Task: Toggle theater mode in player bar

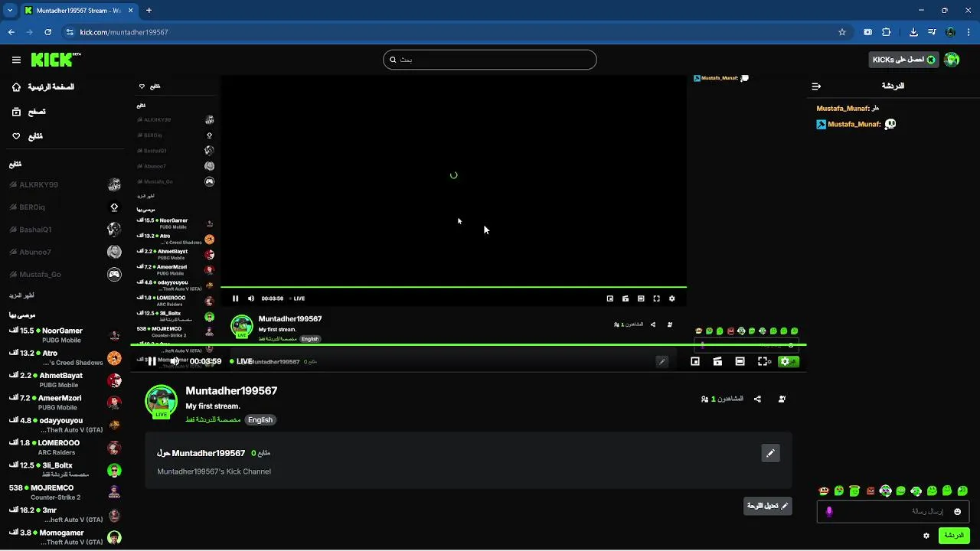Action: click(x=740, y=361)
